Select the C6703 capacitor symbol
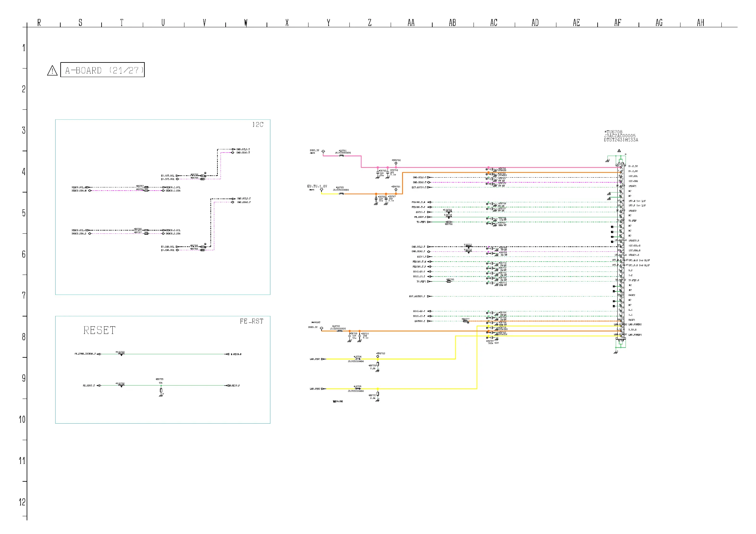The width and height of the screenshot is (756, 534). tap(378, 172)
